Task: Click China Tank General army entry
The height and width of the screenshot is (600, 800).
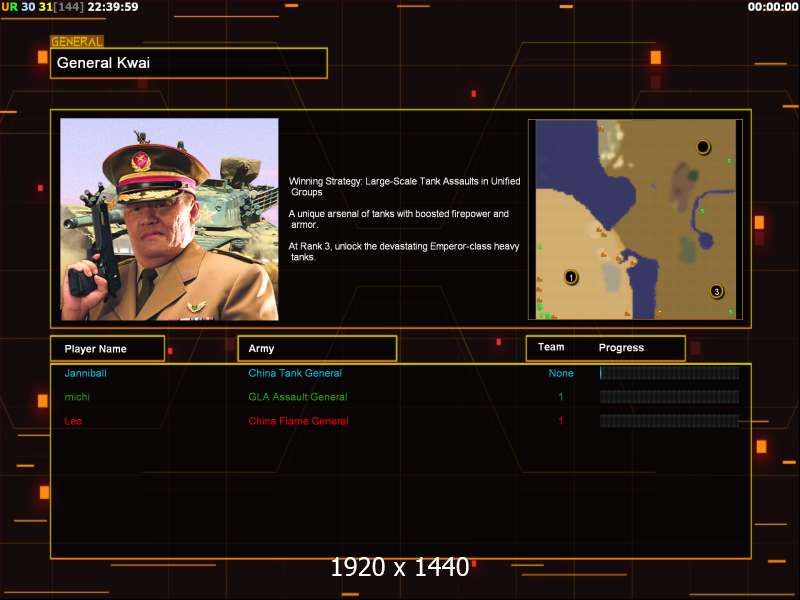Action: 295,373
